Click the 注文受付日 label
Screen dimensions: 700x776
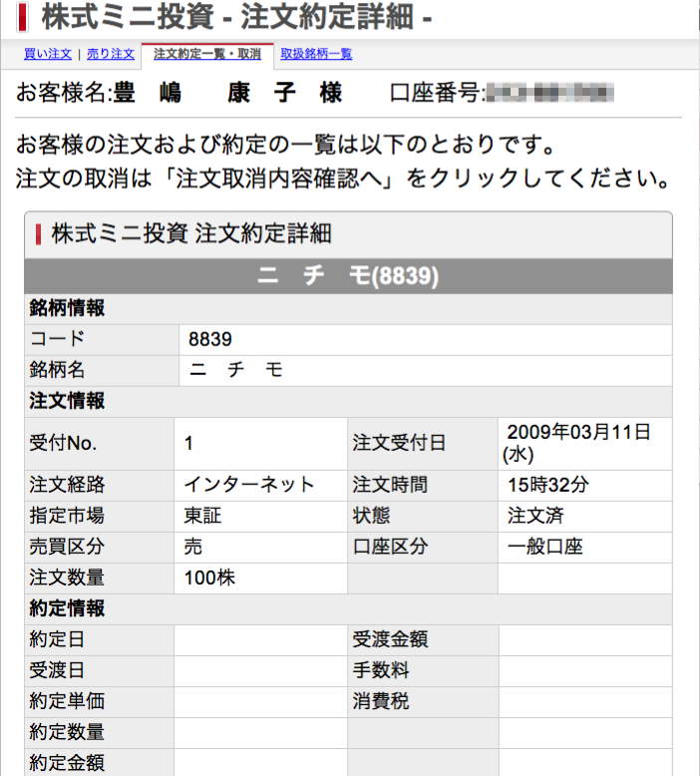point(399,443)
